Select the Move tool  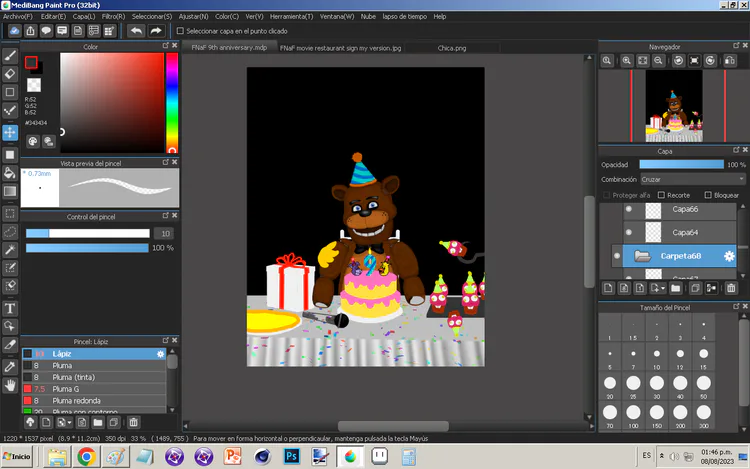(10, 132)
